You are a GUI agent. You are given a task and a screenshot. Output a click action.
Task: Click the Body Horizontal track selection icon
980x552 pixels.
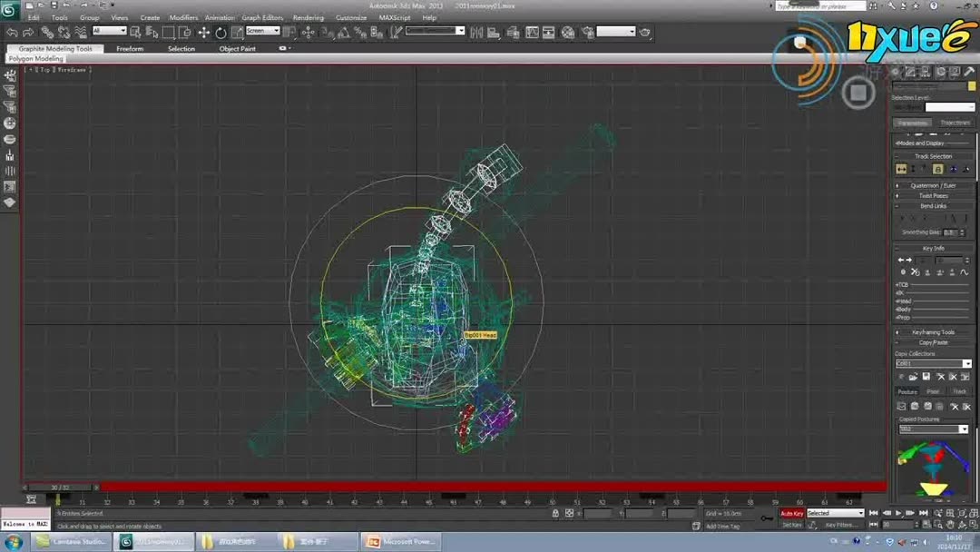tap(901, 169)
